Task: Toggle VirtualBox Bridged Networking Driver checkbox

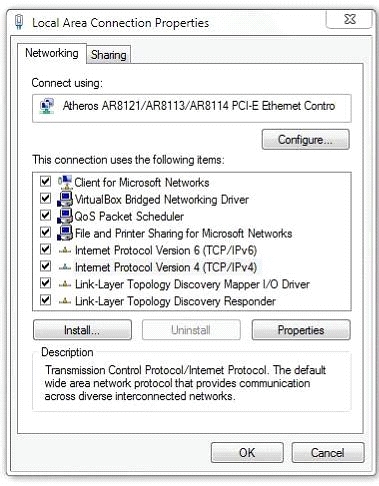Action: (x=45, y=198)
